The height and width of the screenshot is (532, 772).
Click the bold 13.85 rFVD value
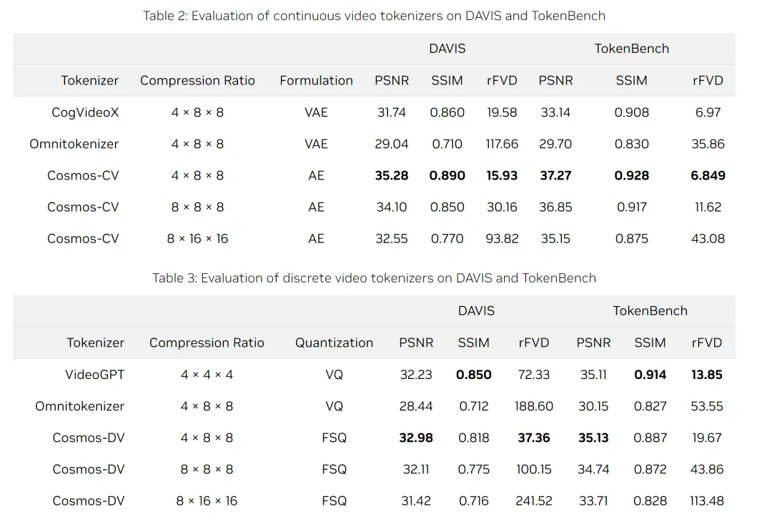point(706,375)
